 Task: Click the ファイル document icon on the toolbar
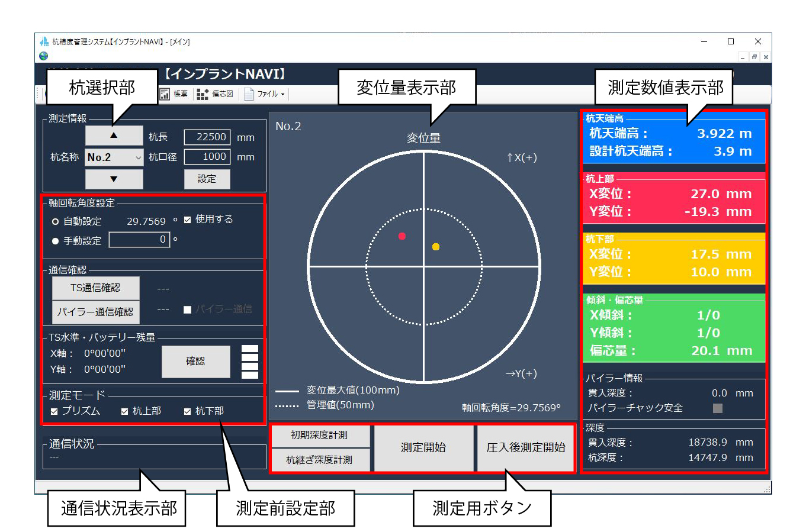(x=249, y=93)
